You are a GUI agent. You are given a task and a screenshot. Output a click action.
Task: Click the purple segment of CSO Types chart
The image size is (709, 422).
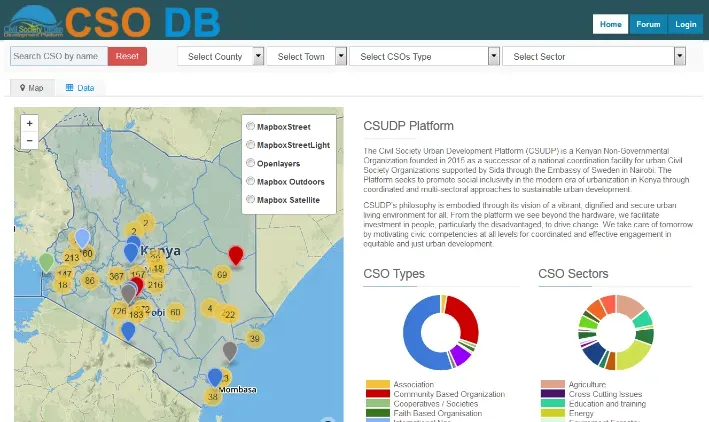(x=460, y=355)
